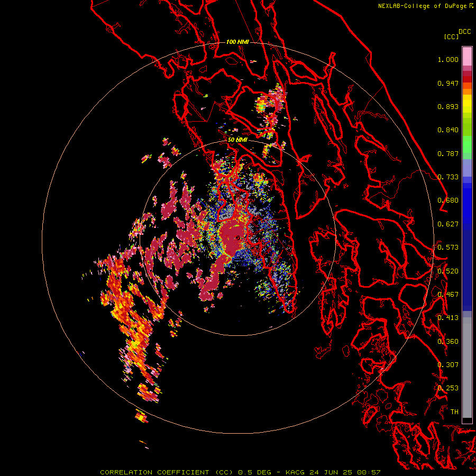The height and width of the screenshot is (476, 476).
Task: Click the 0.680 scale value
Action: pos(448,200)
